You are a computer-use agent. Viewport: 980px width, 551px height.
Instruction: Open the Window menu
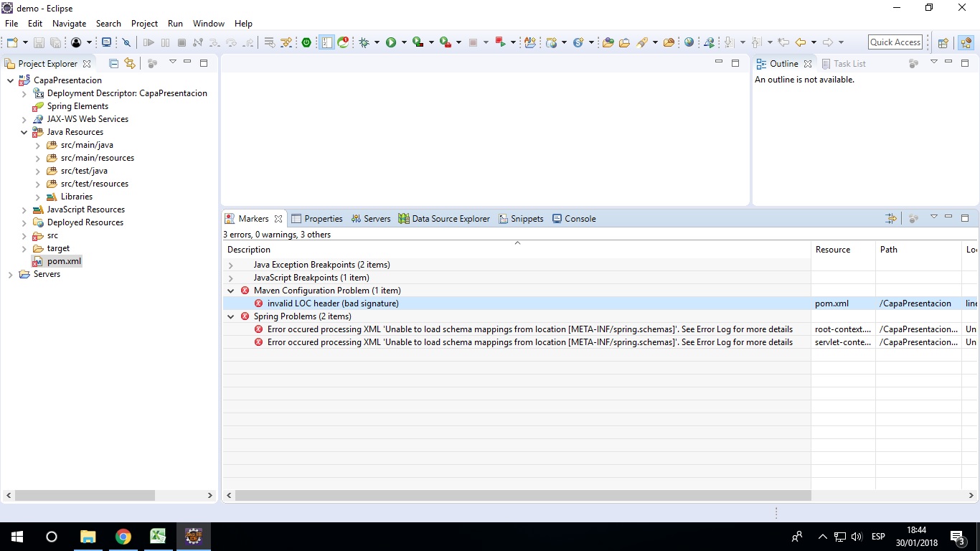[x=209, y=24]
